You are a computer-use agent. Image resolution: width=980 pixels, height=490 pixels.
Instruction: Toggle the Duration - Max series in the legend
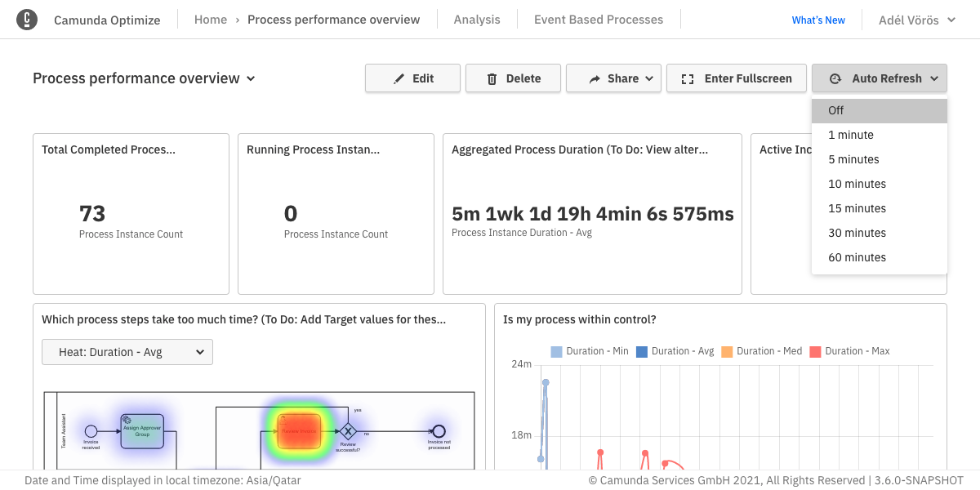pos(850,351)
